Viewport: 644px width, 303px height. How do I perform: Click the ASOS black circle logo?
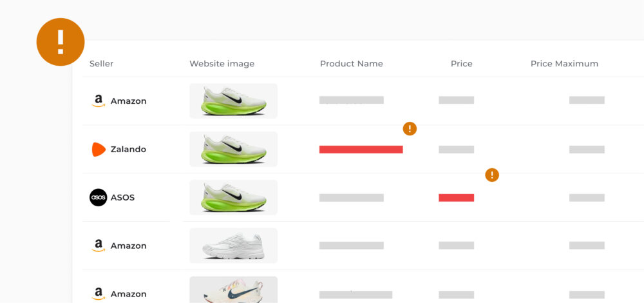pyautogui.click(x=98, y=197)
